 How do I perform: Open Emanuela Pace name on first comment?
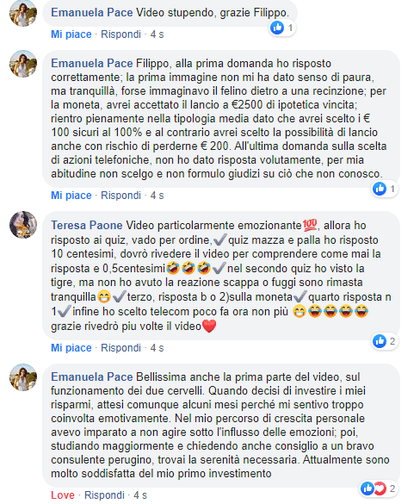click(x=92, y=13)
